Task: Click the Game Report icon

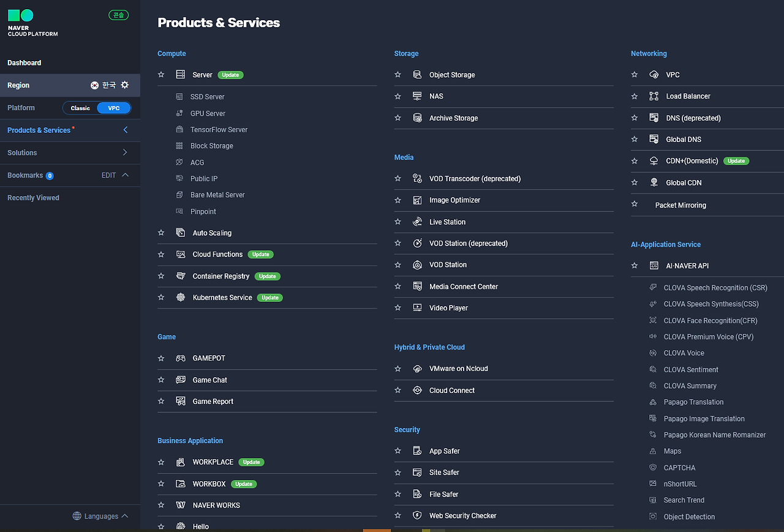Action: tap(181, 401)
